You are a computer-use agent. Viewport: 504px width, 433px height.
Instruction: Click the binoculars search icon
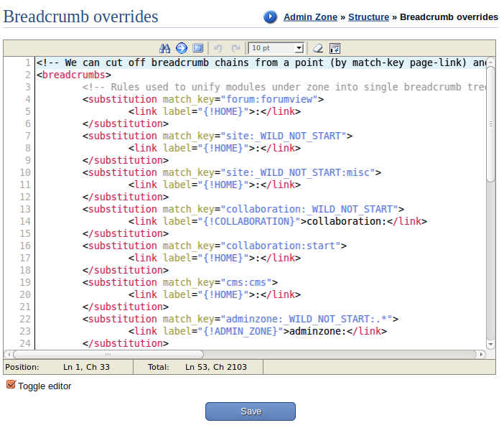tap(164, 48)
